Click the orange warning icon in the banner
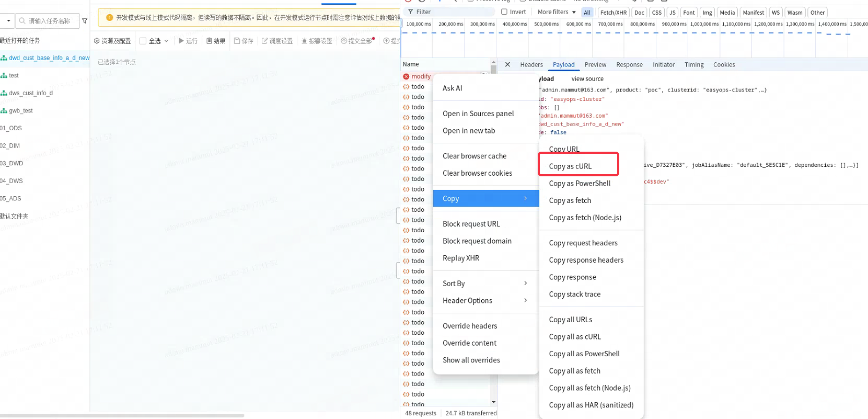Screen dimensions: 868x419 click(x=110, y=18)
